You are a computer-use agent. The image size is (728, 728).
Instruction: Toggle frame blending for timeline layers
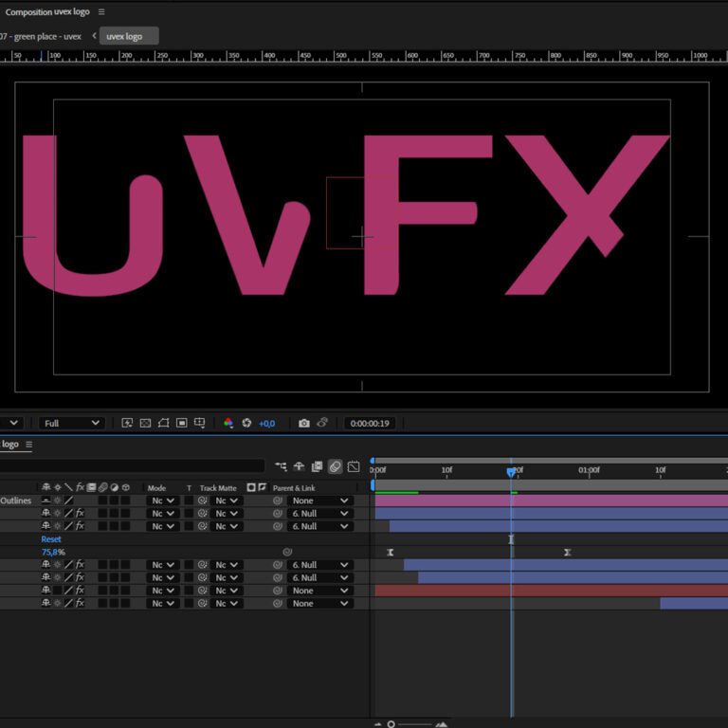(x=317, y=466)
